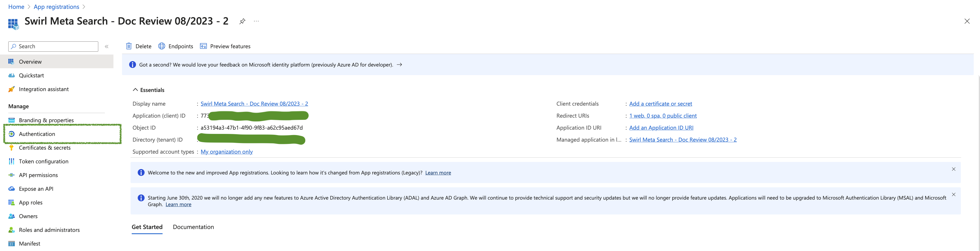Click the info icon in the ADAL notice

click(141, 198)
